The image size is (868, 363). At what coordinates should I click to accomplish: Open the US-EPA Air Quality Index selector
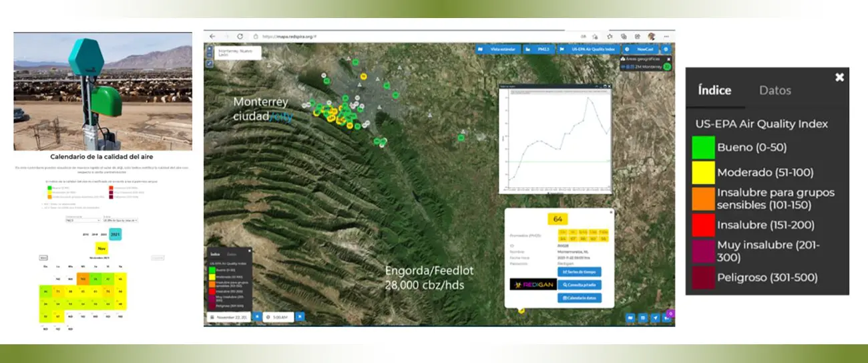590,49
